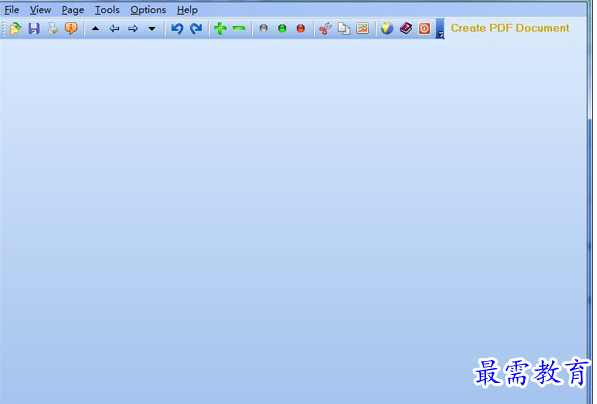Click the Create PDF Document label
Screen dimensions: 597x404
pyautogui.click(x=510, y=28)
